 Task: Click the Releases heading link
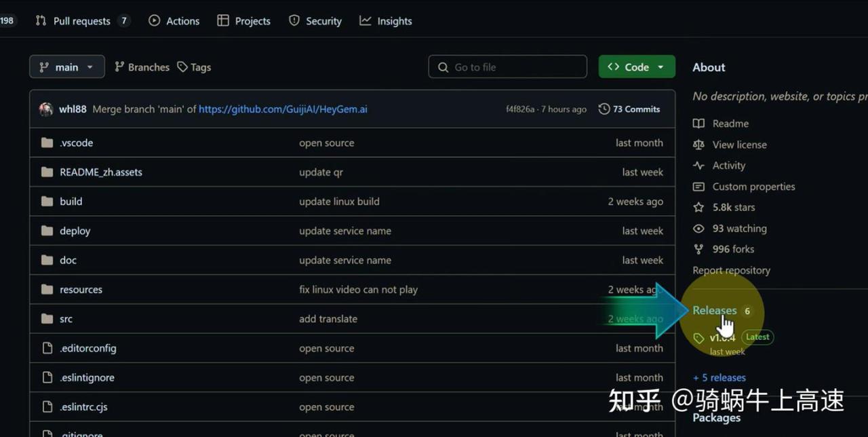[714, 311]
